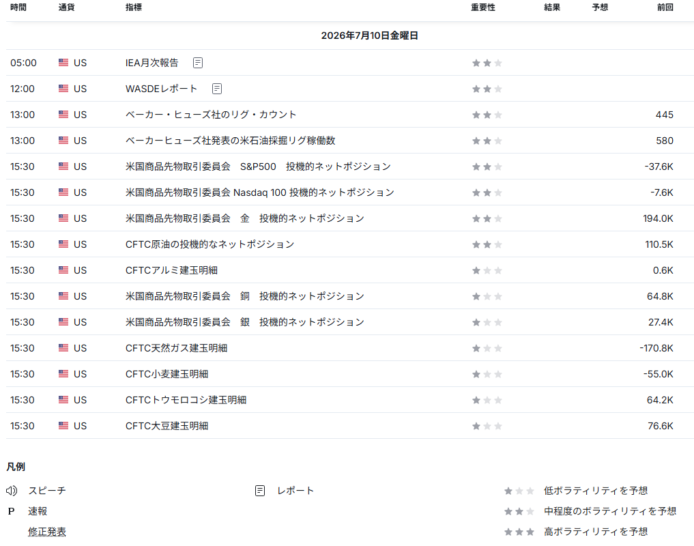The width and height of the screenshot is (694, 546).
Task: Click the 時間 column header
Action: coord(18,7)
